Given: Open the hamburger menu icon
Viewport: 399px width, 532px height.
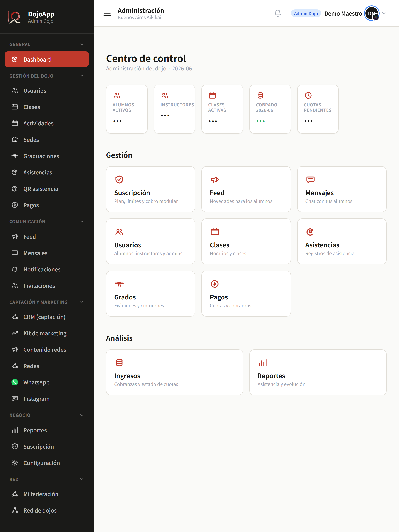Looking at the screenshot, I should [x=107, y=13].
